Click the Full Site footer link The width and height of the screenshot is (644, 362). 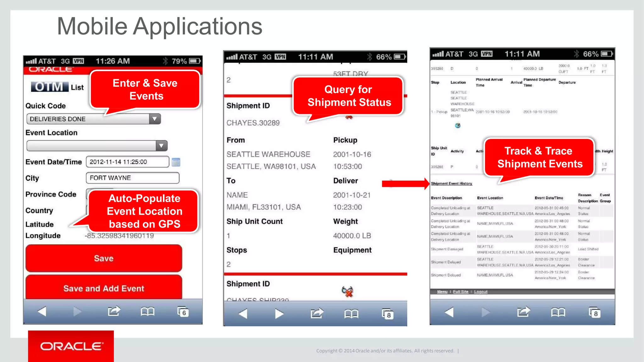[x=460, y=292]
